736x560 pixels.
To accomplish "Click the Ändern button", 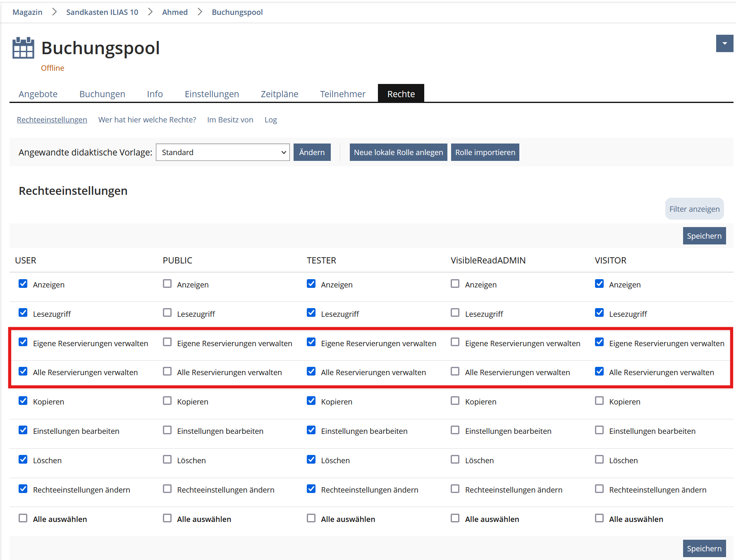I will click(312, 152).
